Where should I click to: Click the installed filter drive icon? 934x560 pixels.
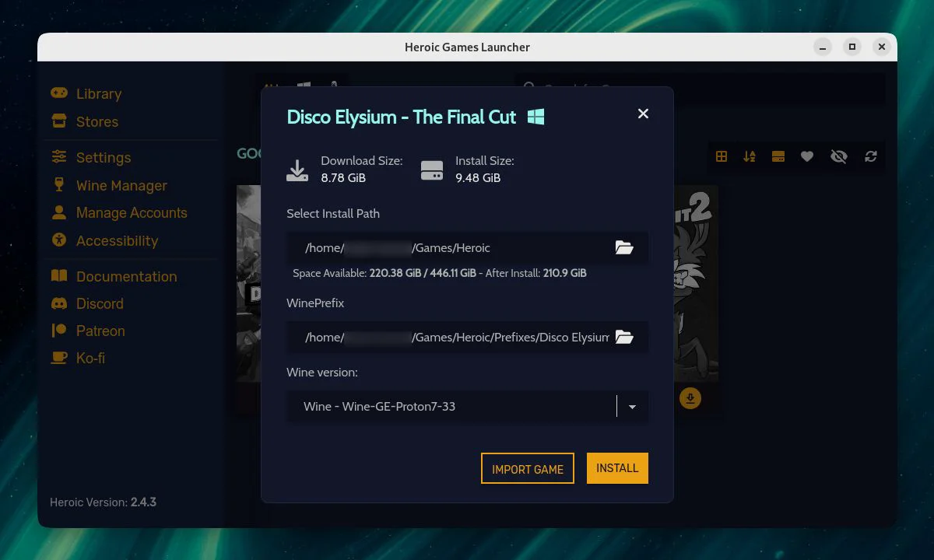click(778, 156)
